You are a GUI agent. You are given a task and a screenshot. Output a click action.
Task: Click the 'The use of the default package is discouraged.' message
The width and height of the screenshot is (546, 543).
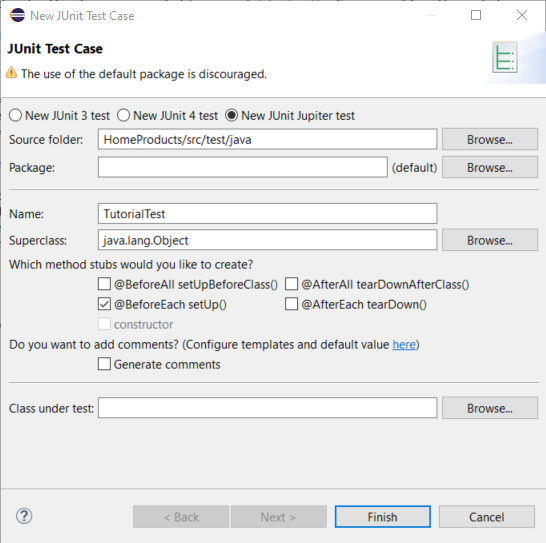(144, 74)
